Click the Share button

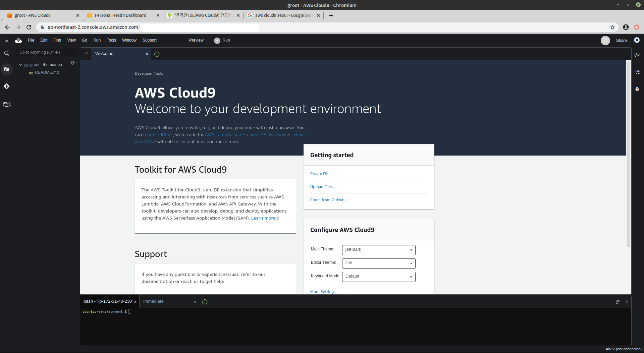(621, 41)
